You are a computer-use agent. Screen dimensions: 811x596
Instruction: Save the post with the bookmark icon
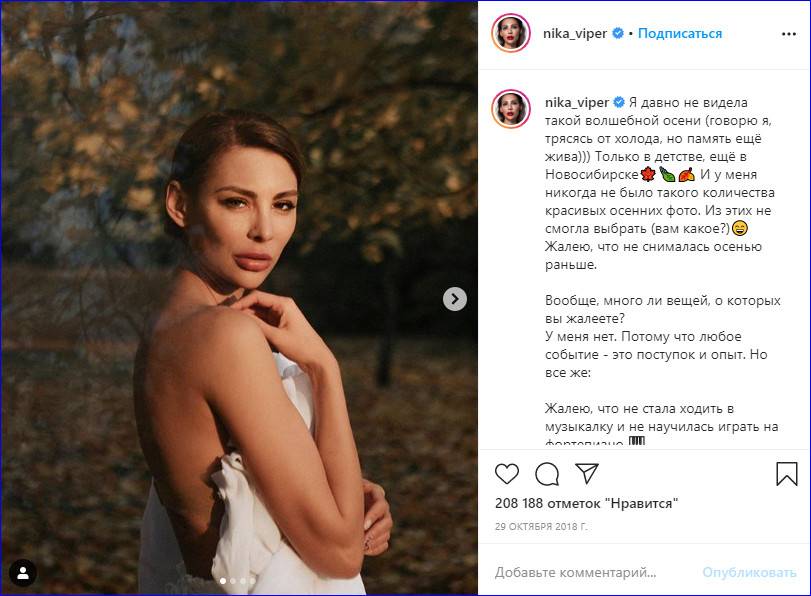coord(786,474)
